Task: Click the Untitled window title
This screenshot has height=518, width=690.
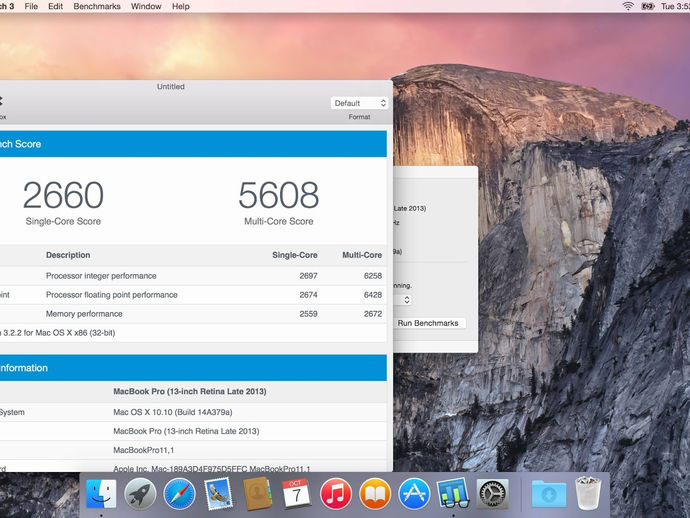Action: coord(171,87)
